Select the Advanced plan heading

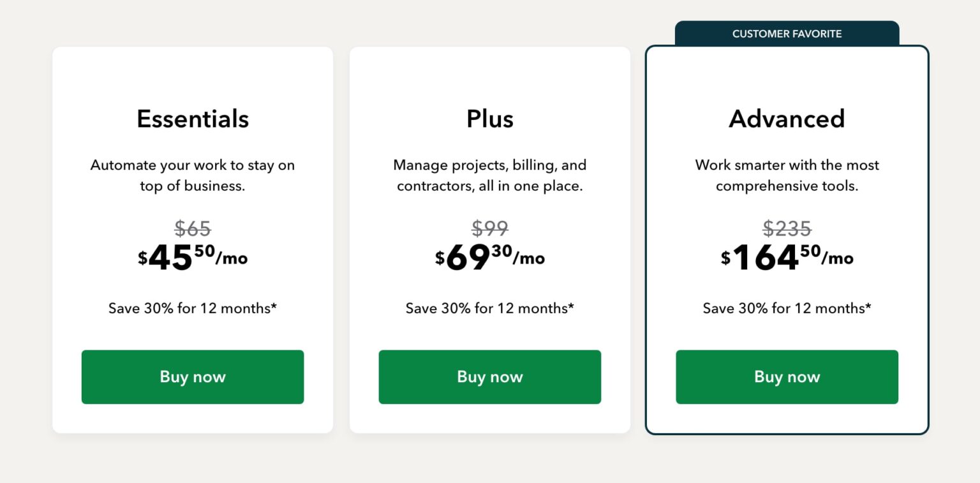pyautogui.click(x=787, y=119)
